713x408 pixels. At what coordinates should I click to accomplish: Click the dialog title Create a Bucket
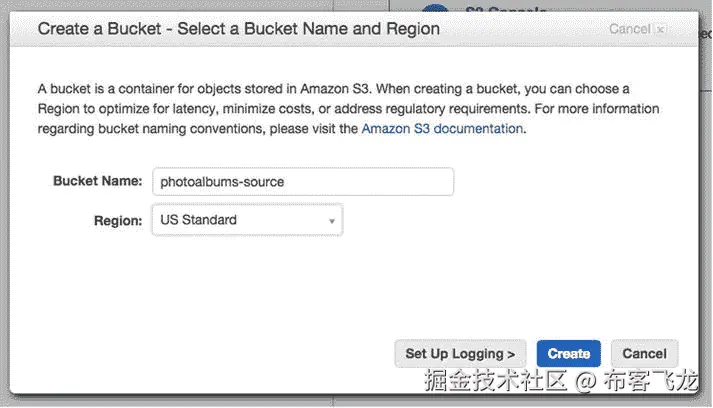(x=238, y=29)
